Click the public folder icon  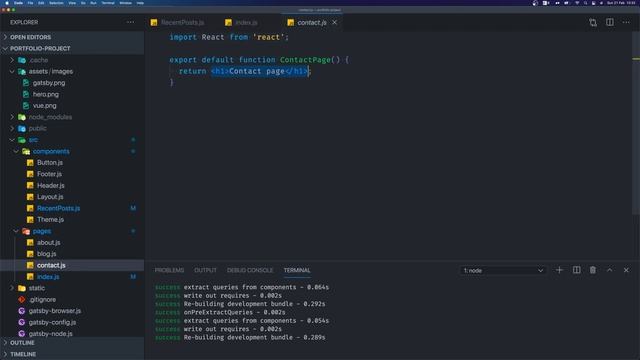(22, 129)
